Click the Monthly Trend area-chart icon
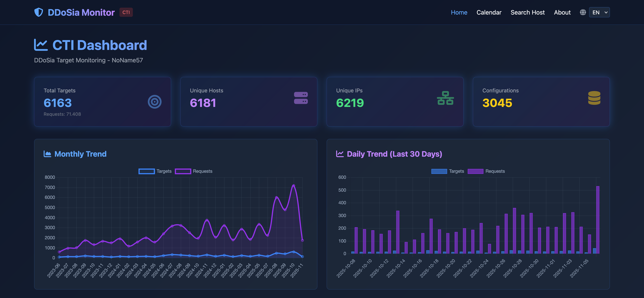The width and height of the screenshot is (644, 298). 47,154
